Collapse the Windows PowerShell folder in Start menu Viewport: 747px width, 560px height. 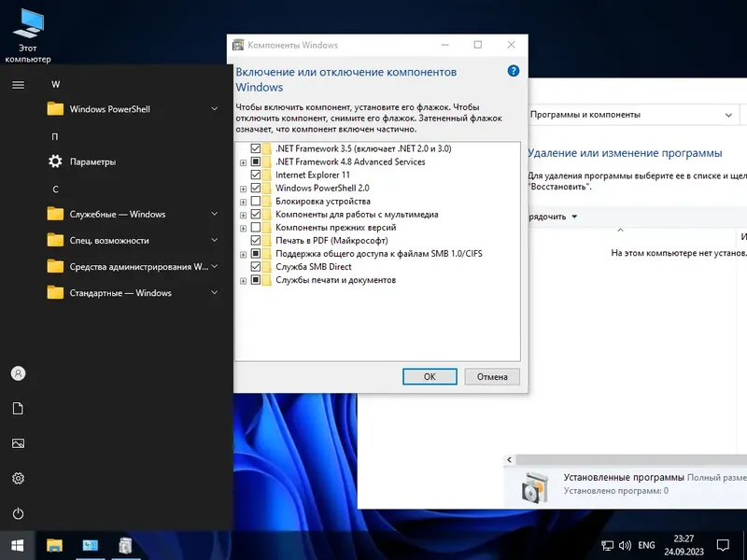pos(215,109)
